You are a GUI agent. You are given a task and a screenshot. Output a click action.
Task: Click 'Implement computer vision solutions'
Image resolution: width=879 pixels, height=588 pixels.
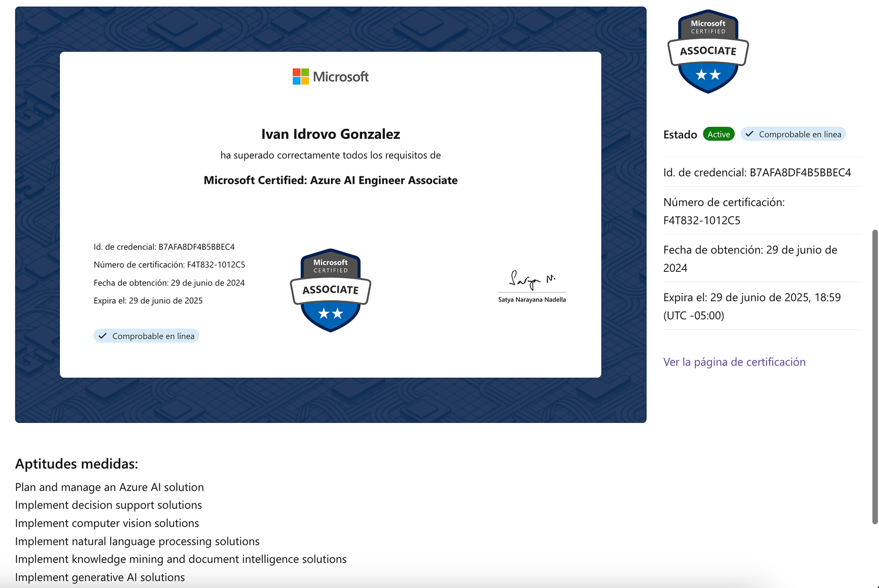(x=107, y=523)
